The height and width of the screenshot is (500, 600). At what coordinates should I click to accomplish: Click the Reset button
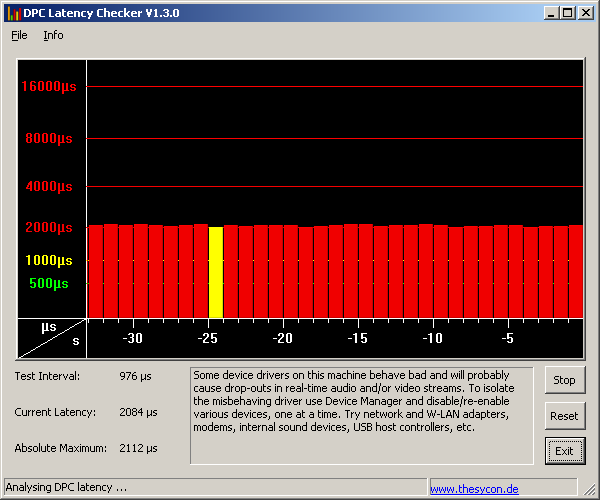[565, 416]
